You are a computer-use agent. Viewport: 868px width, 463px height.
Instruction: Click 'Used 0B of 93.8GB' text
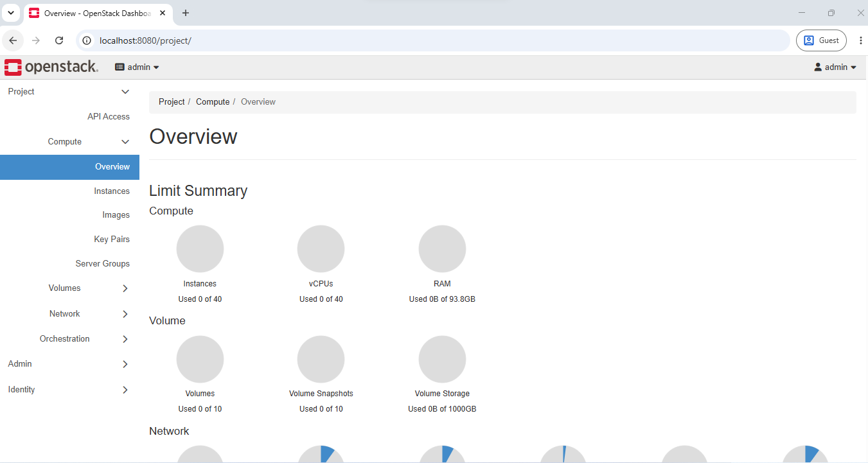click(x=442, y=299)
